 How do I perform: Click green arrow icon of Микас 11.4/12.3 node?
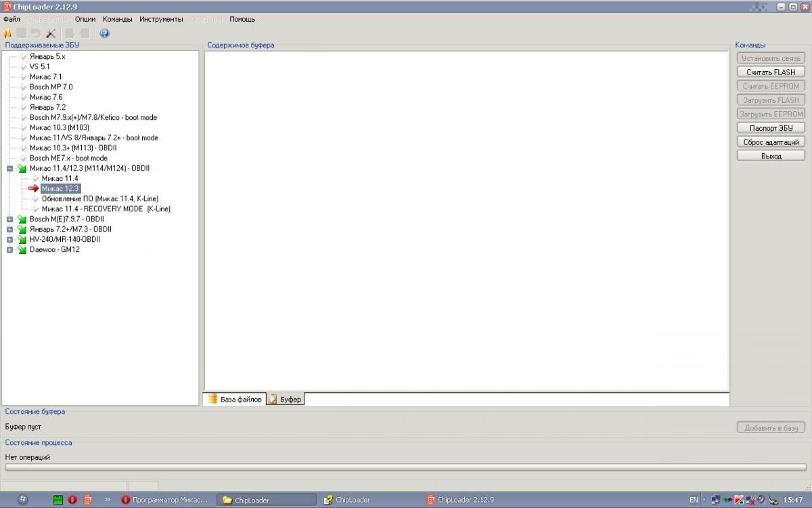tap(22, 168)
